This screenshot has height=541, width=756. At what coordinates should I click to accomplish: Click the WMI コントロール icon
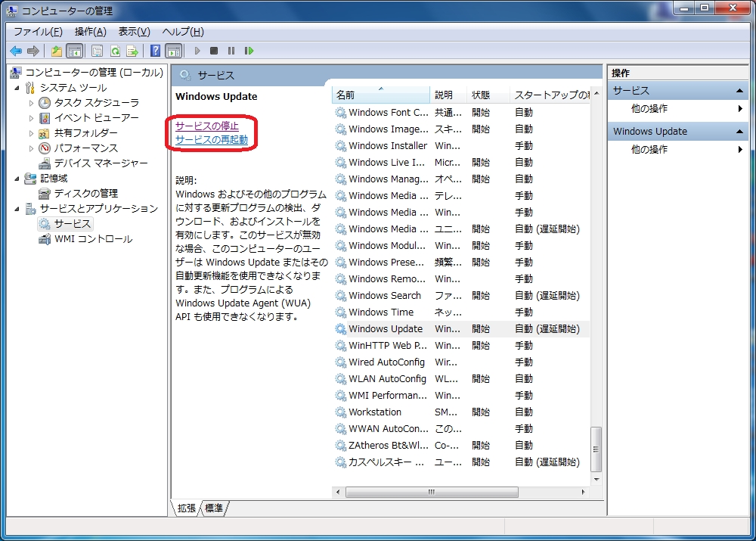point(45,239)
